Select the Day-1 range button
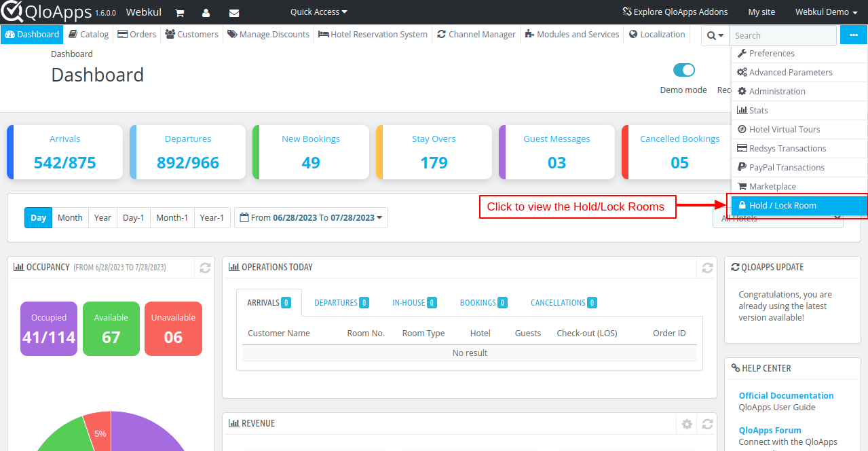The width and height of the screenshot is (868, 451). 133,218
